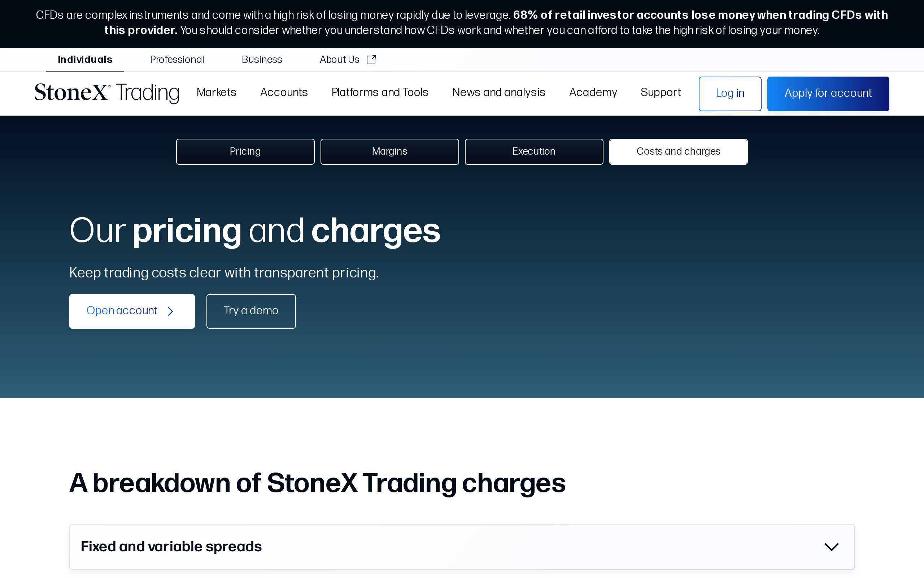Open Platforms and Tools menu
Screen dimensions: 924x578
pyautogui.click(x=380, y=92)
